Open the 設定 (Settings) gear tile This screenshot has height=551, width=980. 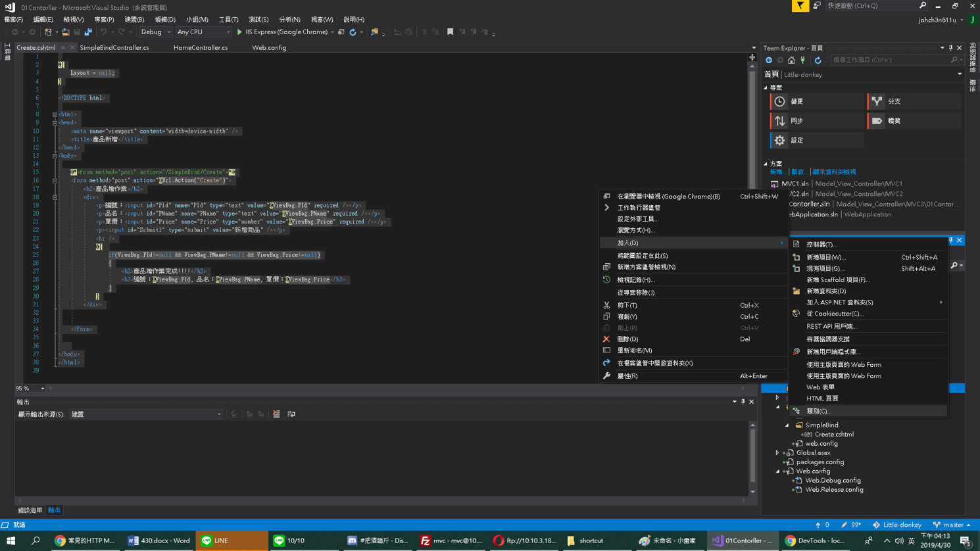pyautogui.click(x=816, y=140)
